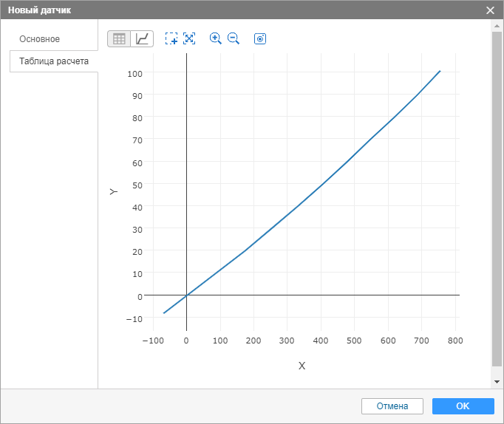The width and height of the screenshot is (504, 424).
Task: Click Y axis label 100
Action: click(134, 74)
